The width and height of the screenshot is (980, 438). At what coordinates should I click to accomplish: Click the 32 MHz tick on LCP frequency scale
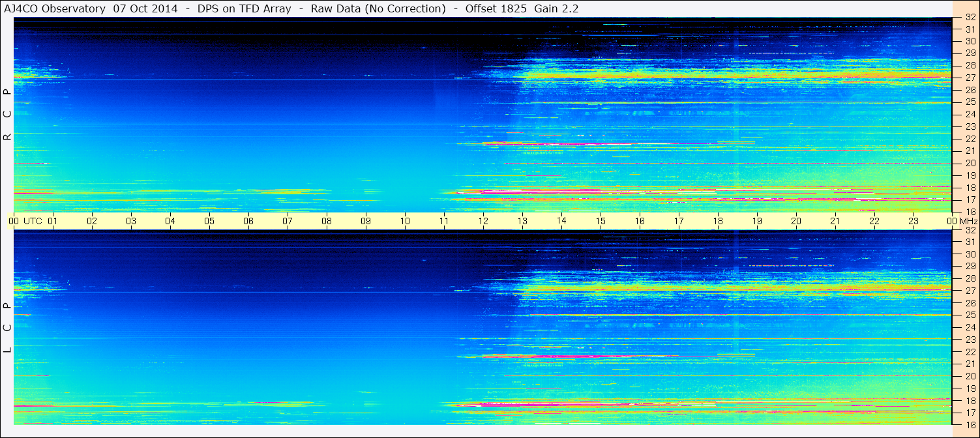[970, 230]
